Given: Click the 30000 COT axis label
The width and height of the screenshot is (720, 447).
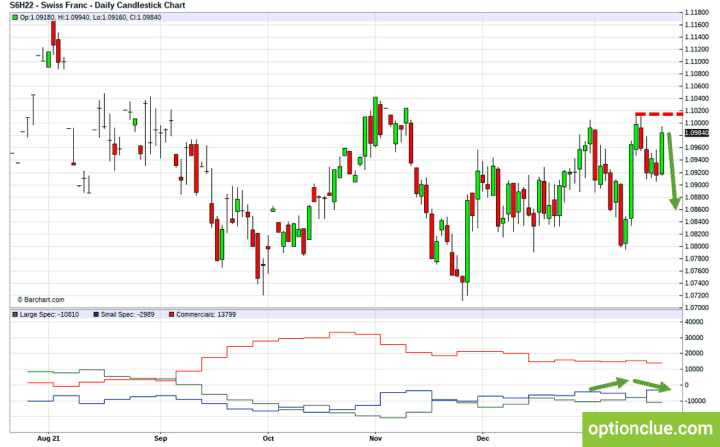Looking at the screenshot, I should 693,338.
